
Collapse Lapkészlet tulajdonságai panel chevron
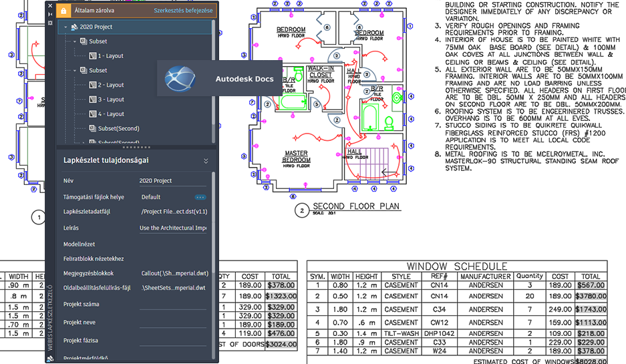(206, 161)
